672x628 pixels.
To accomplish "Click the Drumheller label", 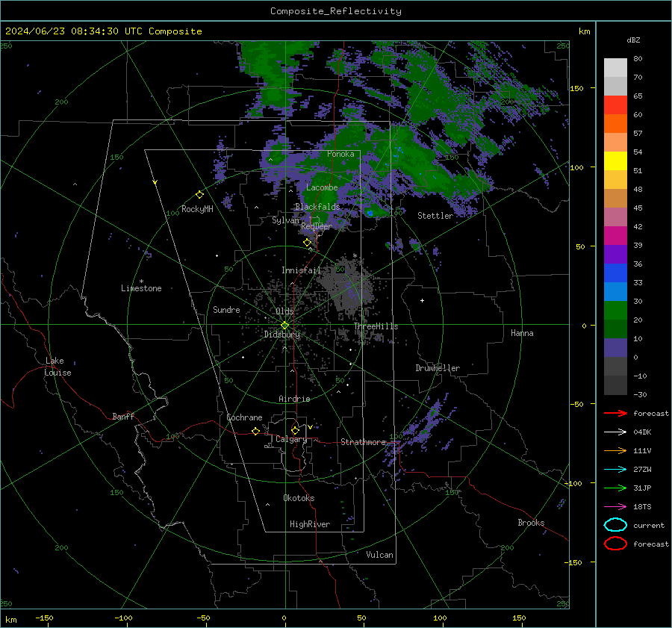I will 438,368.
